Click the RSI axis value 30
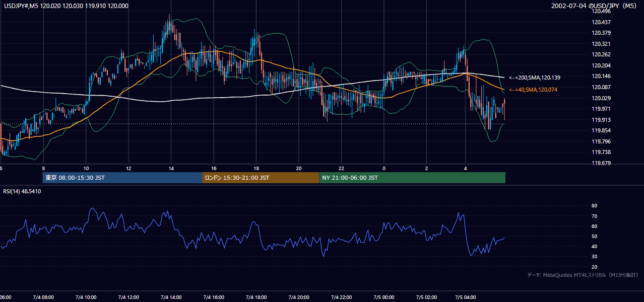 point(595,257)
